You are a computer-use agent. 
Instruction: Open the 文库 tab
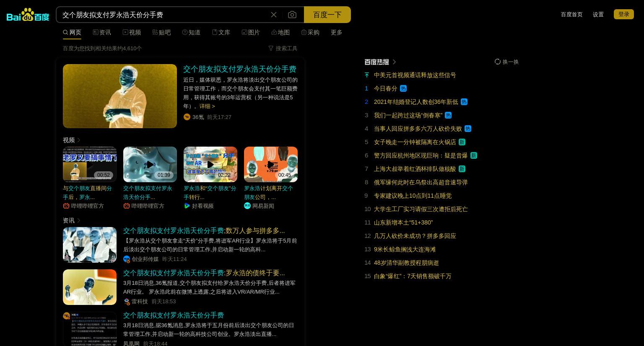(x=221, y=32)
